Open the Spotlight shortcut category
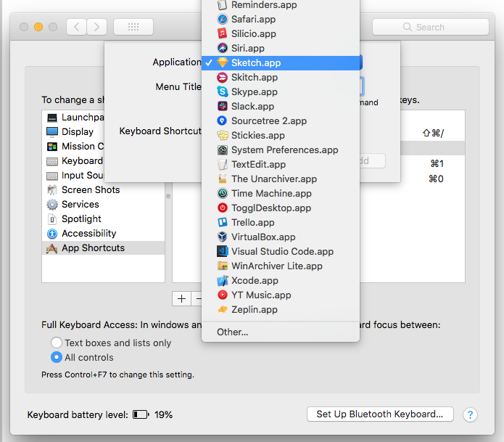 coord(103,218)
